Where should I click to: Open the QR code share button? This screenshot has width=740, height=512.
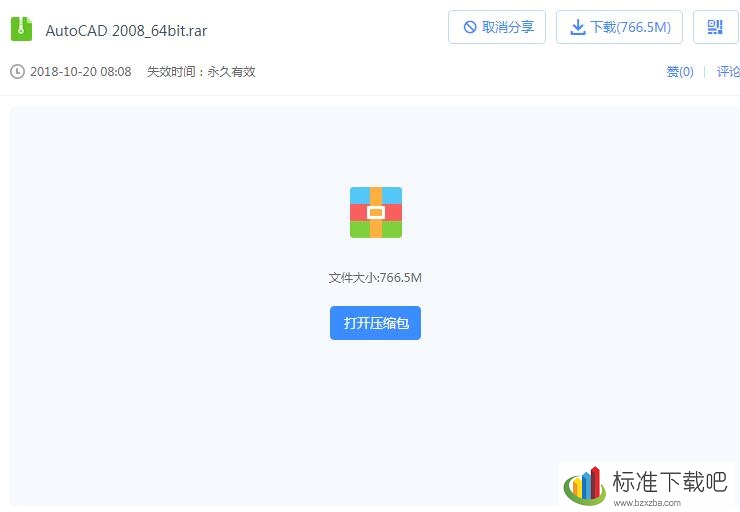click(x=715, y=27)
